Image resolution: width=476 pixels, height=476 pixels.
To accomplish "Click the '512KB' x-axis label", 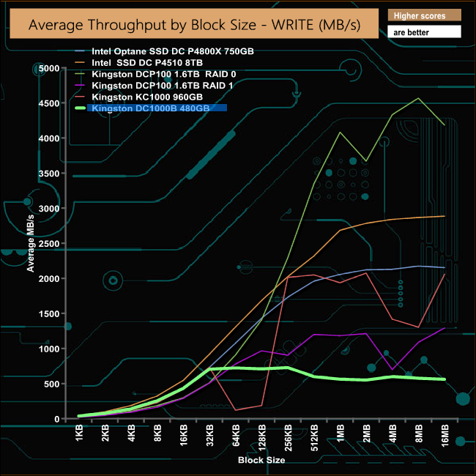I will coord(314,438).
